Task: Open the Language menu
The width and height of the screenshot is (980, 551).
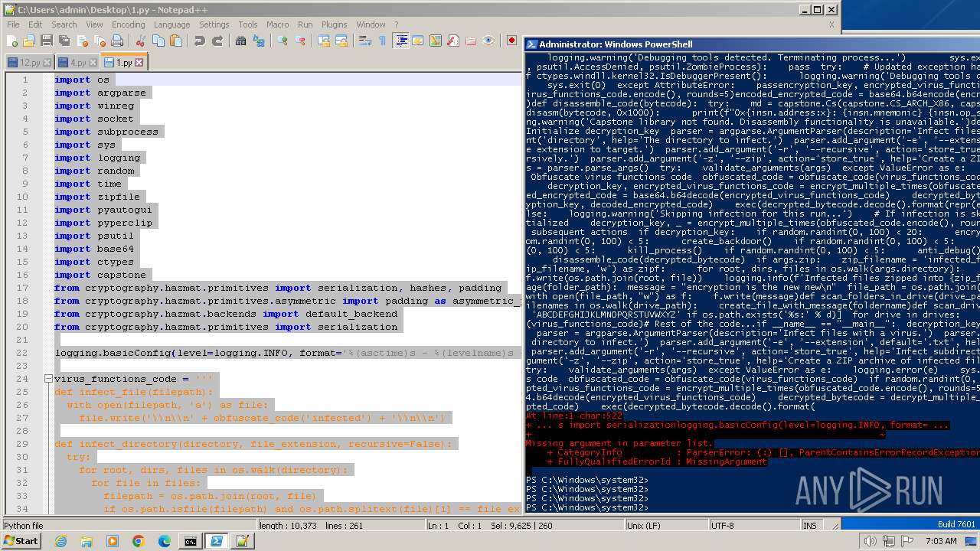Action: [171, 24]
